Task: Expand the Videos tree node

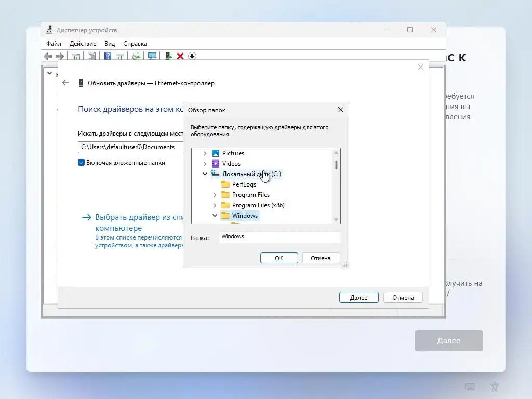Action: (x=205, y=164)
